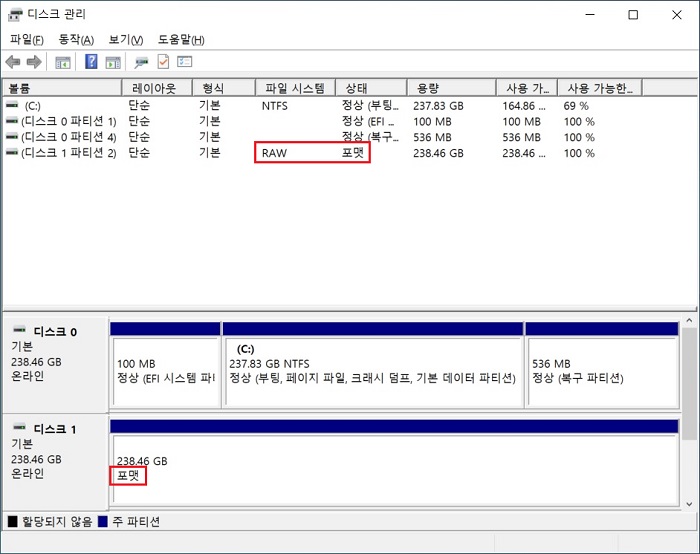Viewport: 700px width, 554px height.
Task: Click the Back arrow toolbar icon
Action: (13, 62)
